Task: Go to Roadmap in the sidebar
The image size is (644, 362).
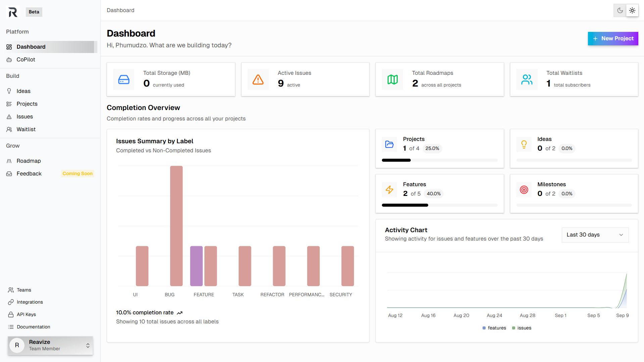Action: [x=29, y=161]
